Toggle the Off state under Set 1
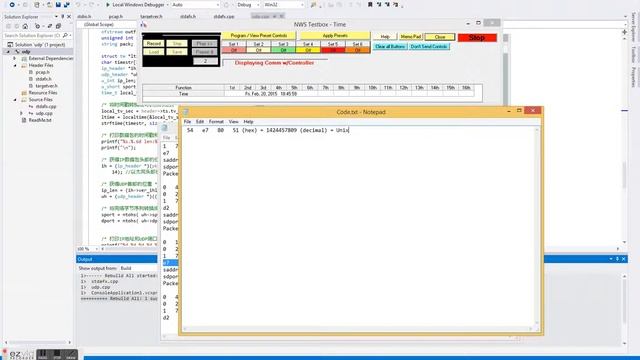This screenshot has width=640, height=360. (234, 50)
